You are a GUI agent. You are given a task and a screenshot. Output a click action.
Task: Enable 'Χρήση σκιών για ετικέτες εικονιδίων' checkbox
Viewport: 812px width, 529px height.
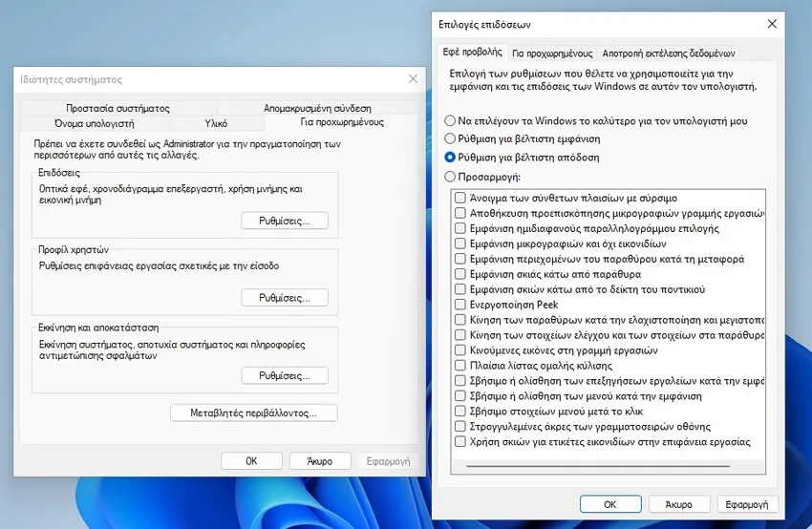[460, 441]
